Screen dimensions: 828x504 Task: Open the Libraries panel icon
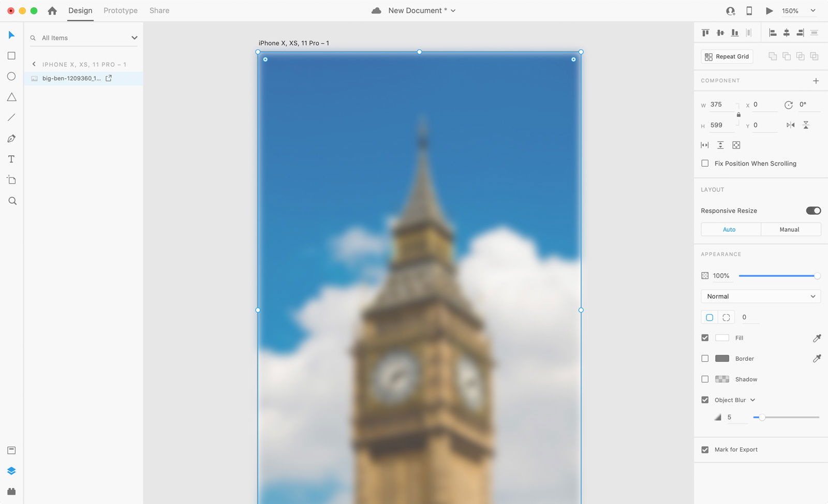click(11, 451)
